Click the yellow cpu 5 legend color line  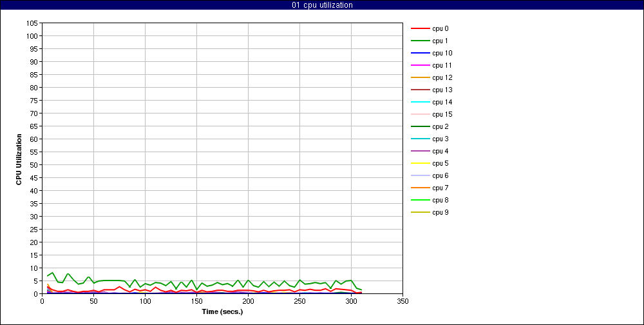pyautogui.click(x=421, y=163)
